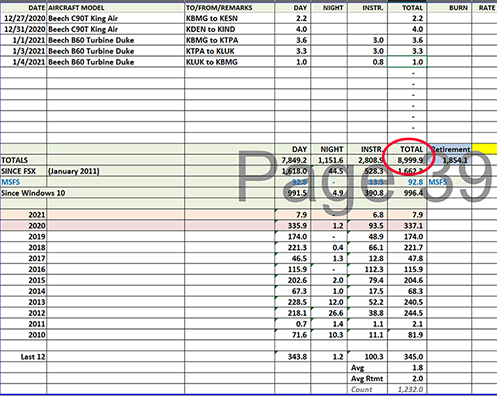Select the 2018 total 221.7 cell
This screenshot has height=396, width=497.
[407, 247]
